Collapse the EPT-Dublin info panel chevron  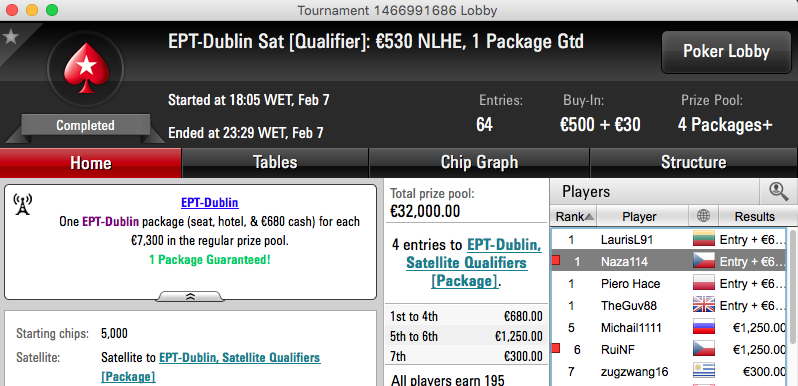[x=190, y=296]
